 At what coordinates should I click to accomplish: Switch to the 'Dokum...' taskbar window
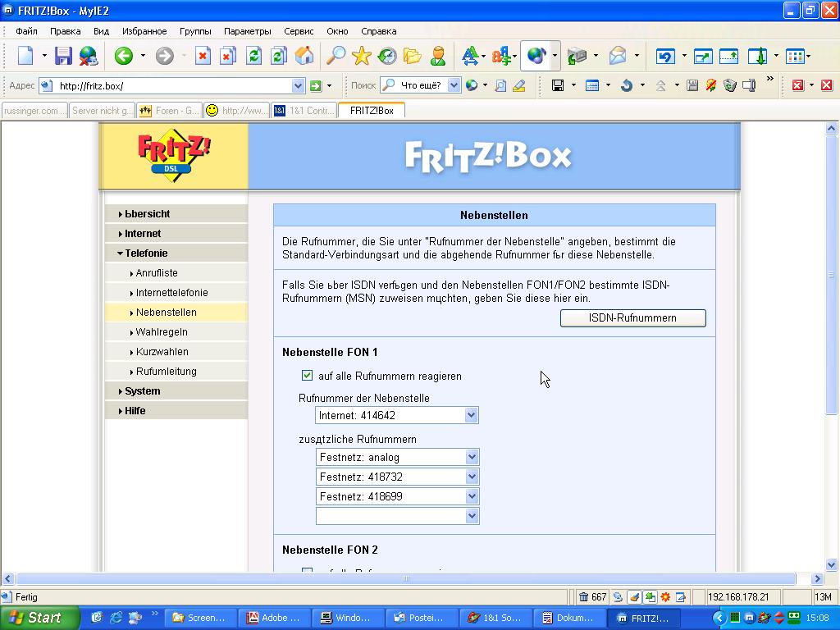point(569,618)
